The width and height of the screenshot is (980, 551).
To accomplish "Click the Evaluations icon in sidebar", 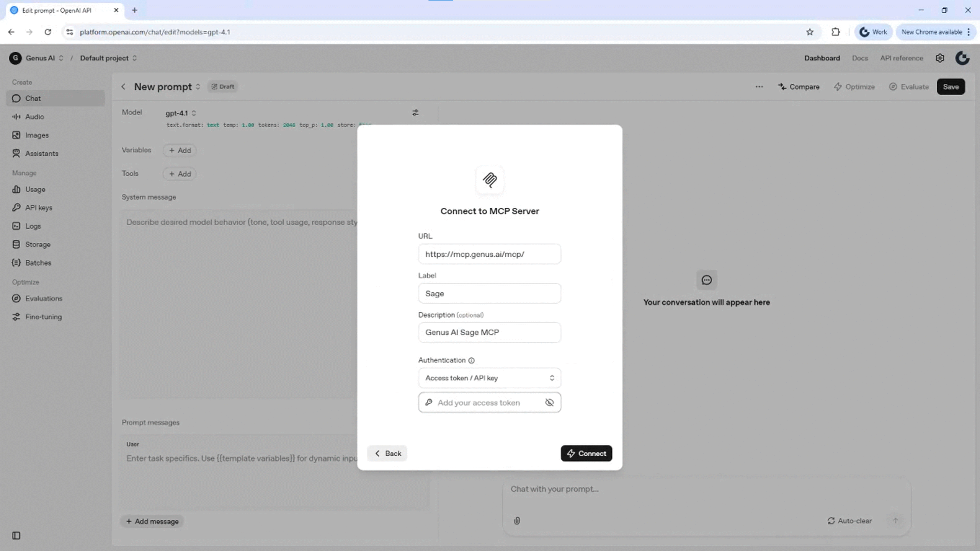I will click(16, 298).
